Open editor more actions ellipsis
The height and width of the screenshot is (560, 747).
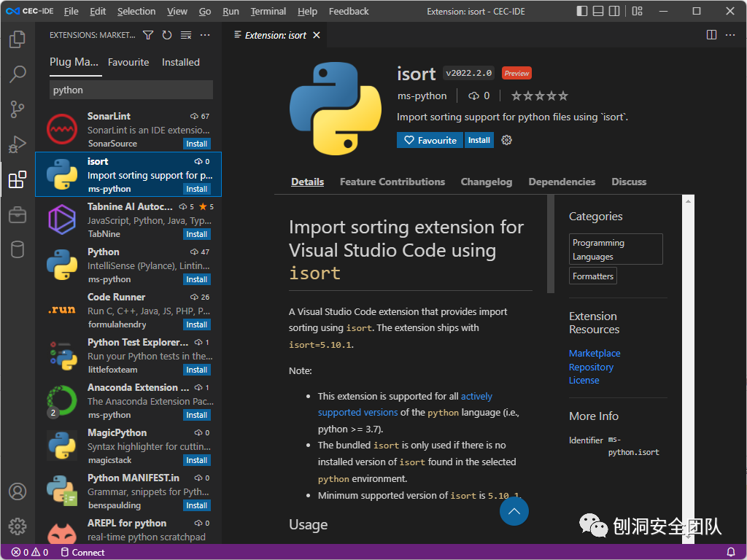[x=729, y=35]
